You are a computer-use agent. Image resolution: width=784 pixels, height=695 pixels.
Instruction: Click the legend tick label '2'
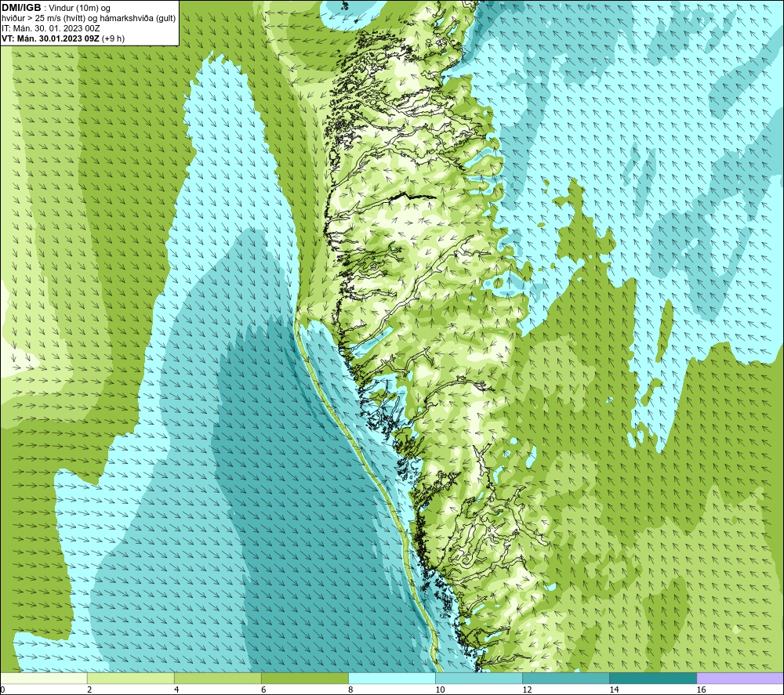coord(89,690)
